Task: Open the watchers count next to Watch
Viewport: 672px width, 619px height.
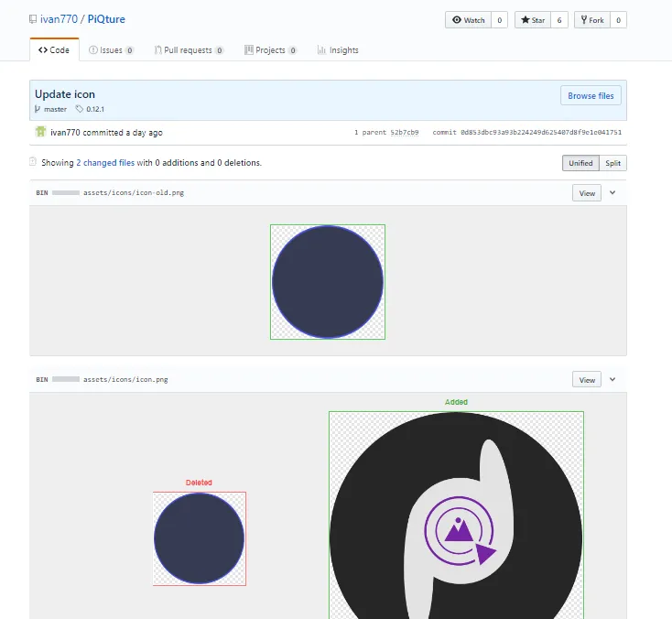Action: (x=499, y=20)
